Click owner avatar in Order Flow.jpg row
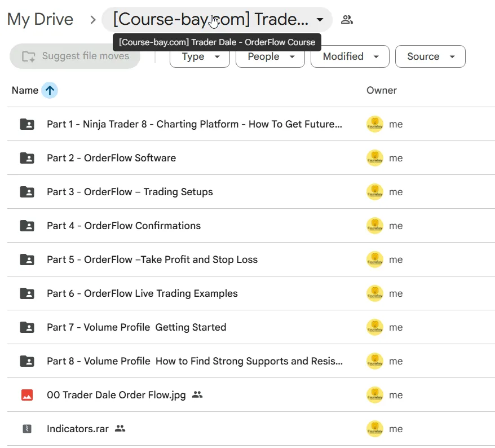 point(375,395)
